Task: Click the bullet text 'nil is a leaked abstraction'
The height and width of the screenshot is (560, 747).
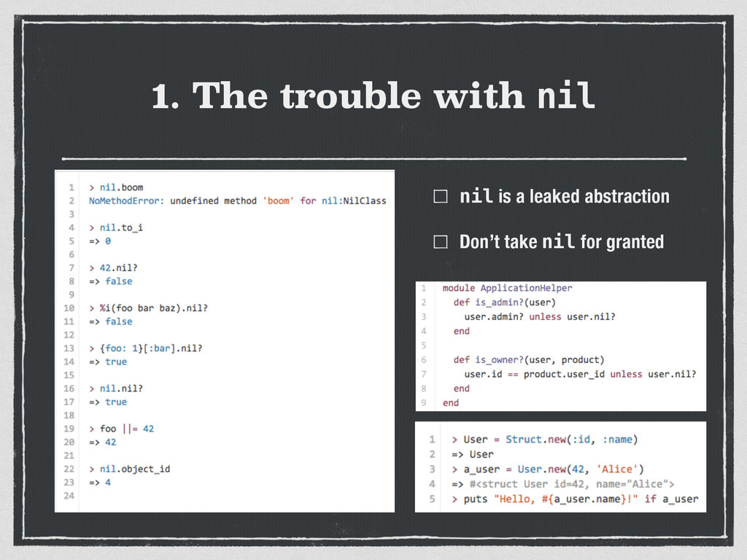Action: [x=565, y=196]
